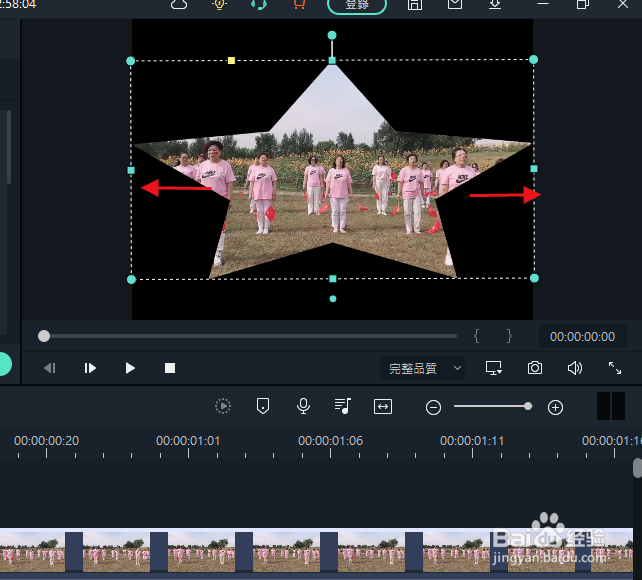Click the volume speaker icon

(574, 368)
